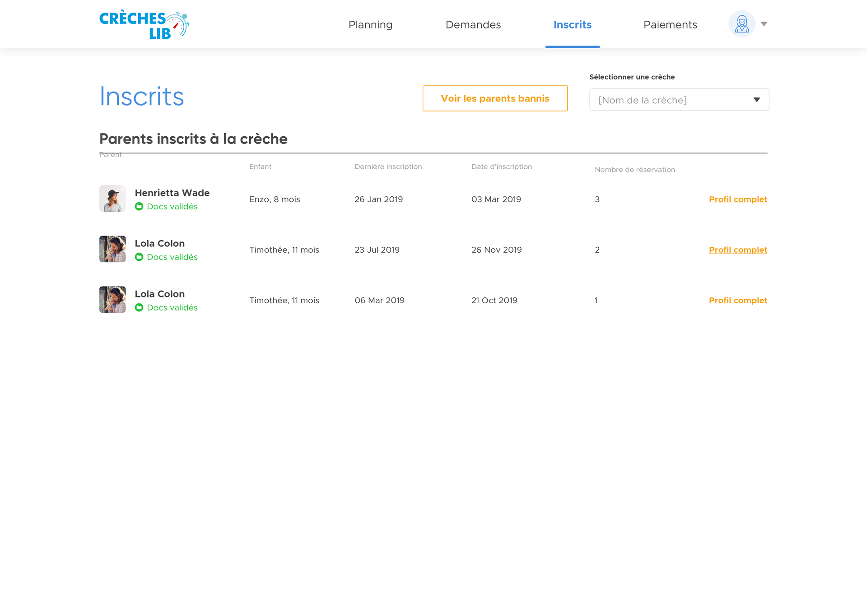Open the Planning tab

(370, 24)
